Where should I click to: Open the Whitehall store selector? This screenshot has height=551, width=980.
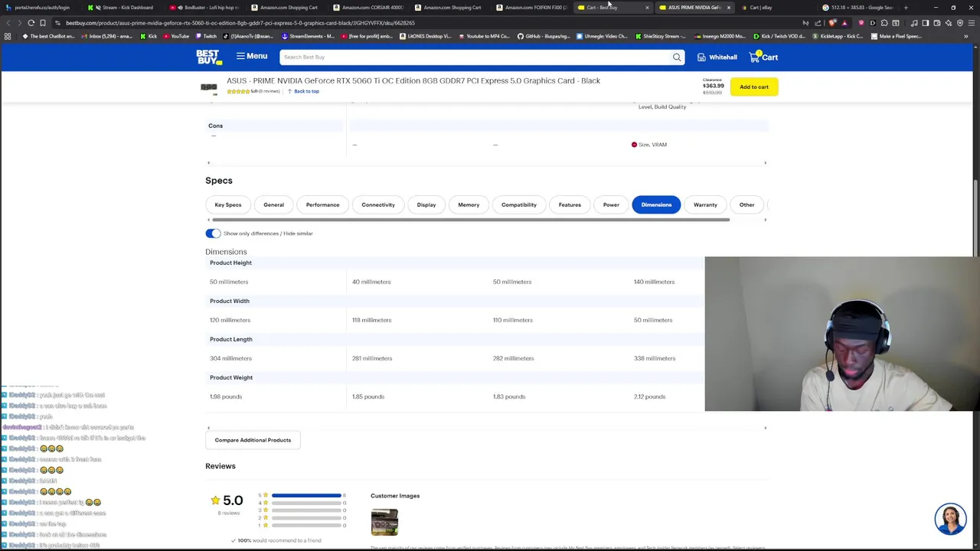click(x=717, y=57)
